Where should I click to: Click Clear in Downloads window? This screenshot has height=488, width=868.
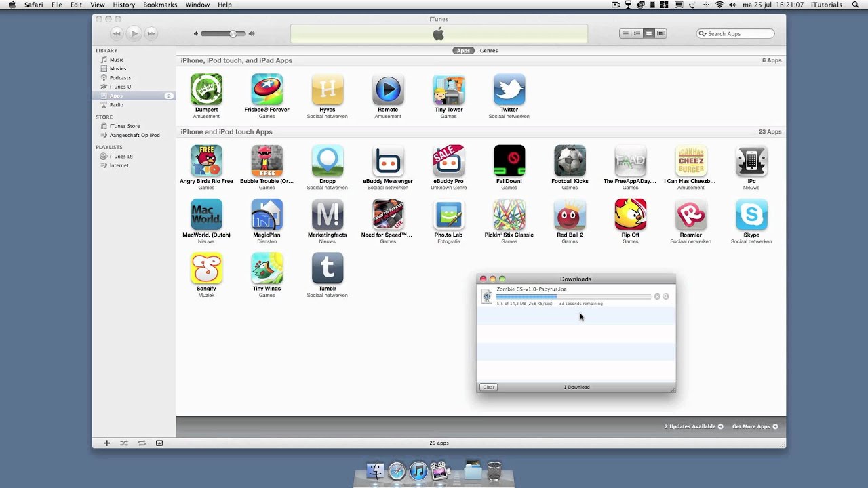[489, 387]
